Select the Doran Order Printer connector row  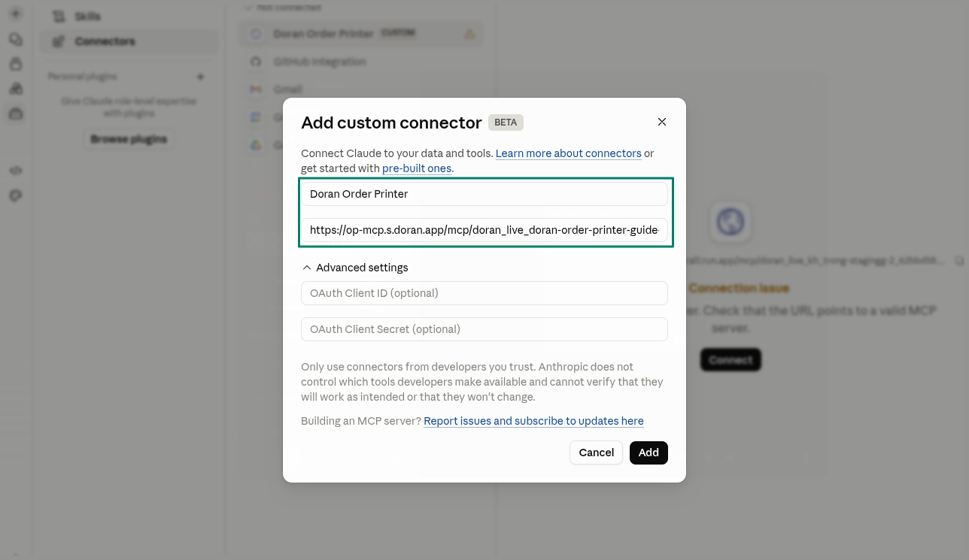(x=362, y=34)
